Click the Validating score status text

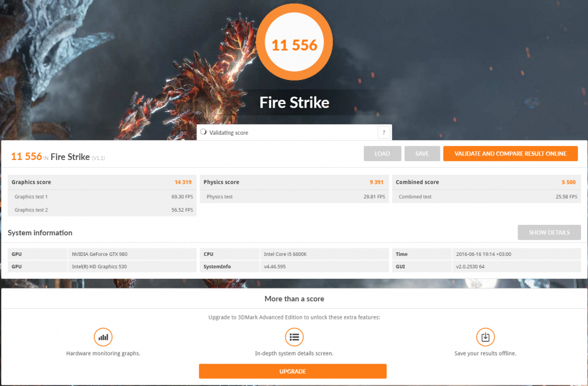click(229, 133)
